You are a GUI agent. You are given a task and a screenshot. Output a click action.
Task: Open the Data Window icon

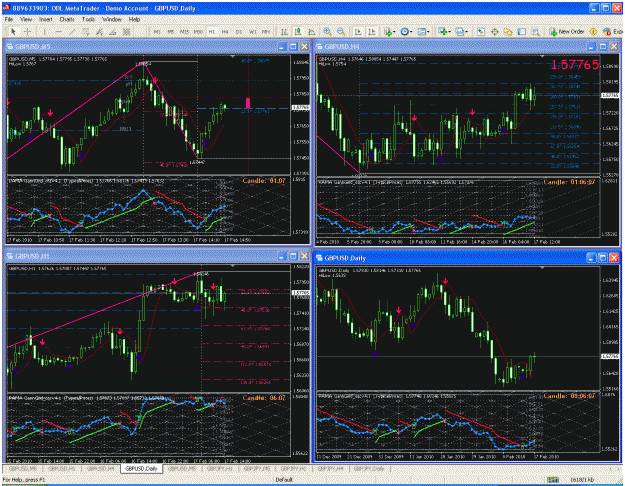point(494,31)
